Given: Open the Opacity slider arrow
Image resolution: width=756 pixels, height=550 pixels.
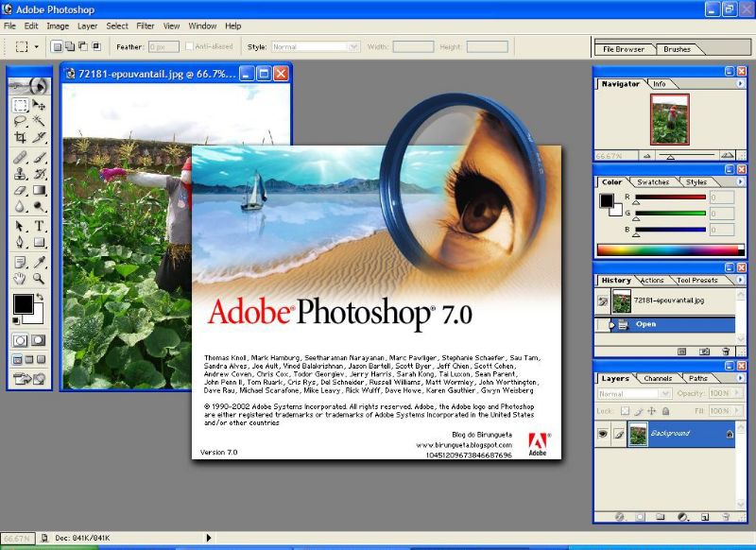Looking at the screenshot, I should [736, 393].
